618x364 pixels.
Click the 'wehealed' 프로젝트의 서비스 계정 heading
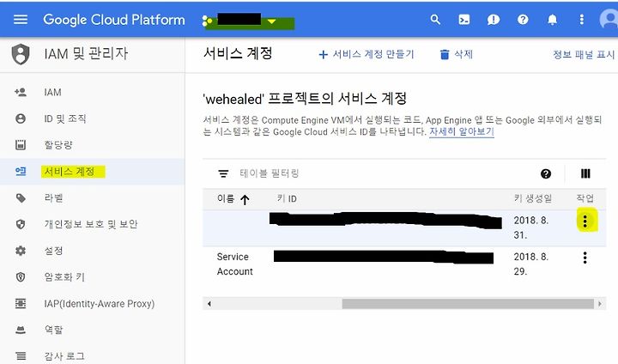click(305, 99)
